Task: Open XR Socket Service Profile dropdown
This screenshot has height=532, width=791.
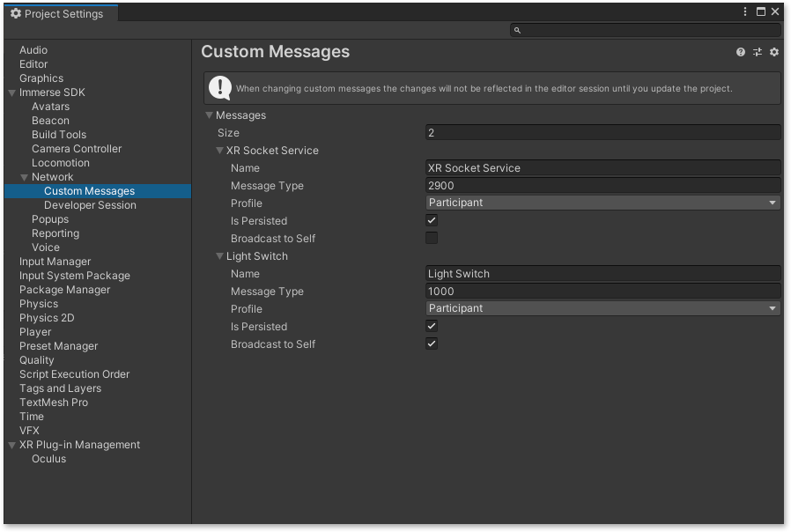Action: click(x=602, y=203)
